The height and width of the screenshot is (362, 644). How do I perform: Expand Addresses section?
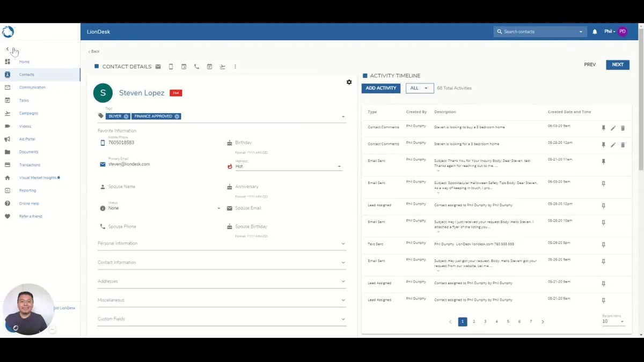(222, 281)
